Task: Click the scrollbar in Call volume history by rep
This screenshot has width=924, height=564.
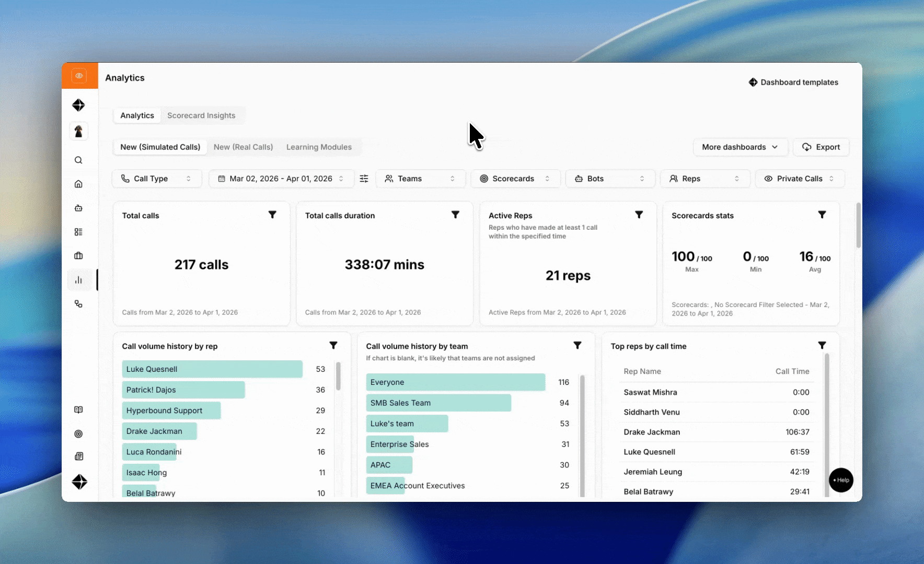Action: click(x=339, y=376)
